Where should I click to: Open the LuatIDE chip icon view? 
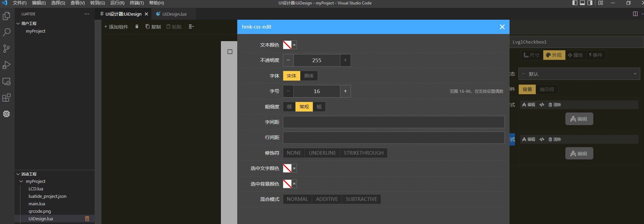pos(6,114)
